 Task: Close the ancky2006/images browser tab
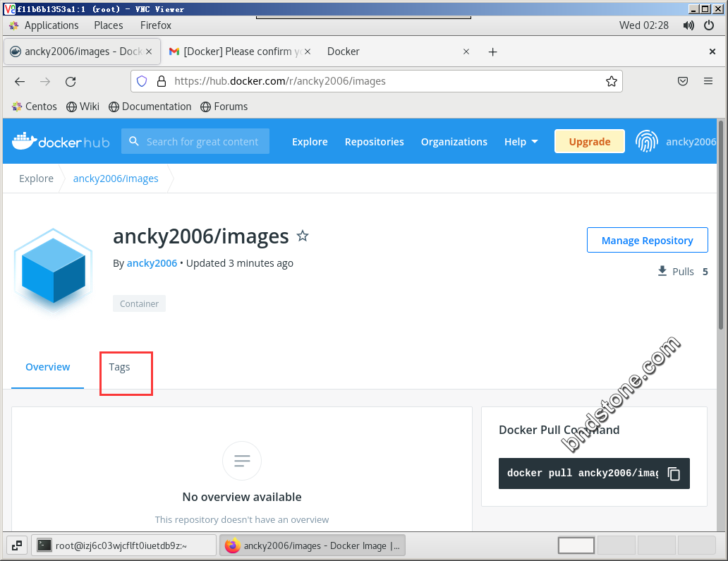click(149, 52)
